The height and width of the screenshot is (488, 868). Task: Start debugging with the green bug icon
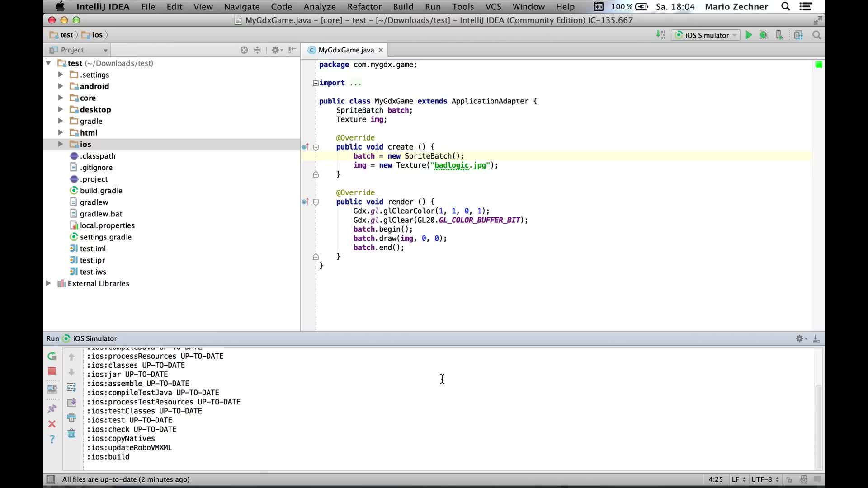(x=764, y=35)
